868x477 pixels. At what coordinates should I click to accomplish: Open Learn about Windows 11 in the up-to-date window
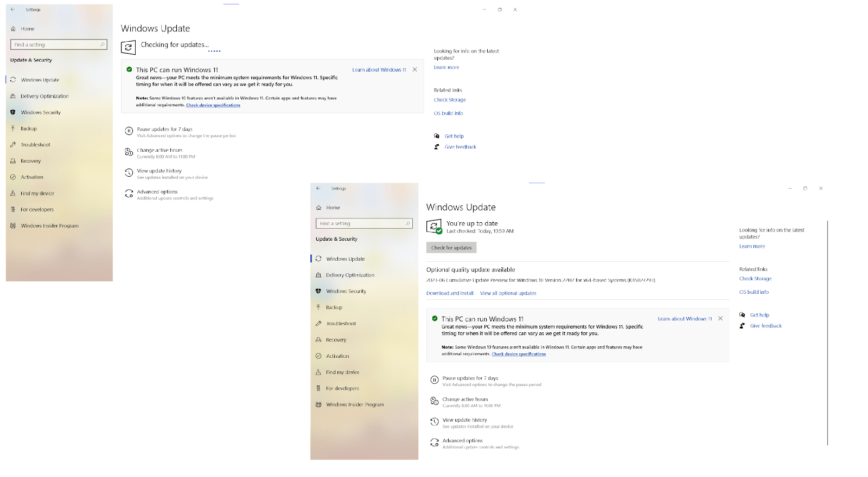(x=685, y=319)
